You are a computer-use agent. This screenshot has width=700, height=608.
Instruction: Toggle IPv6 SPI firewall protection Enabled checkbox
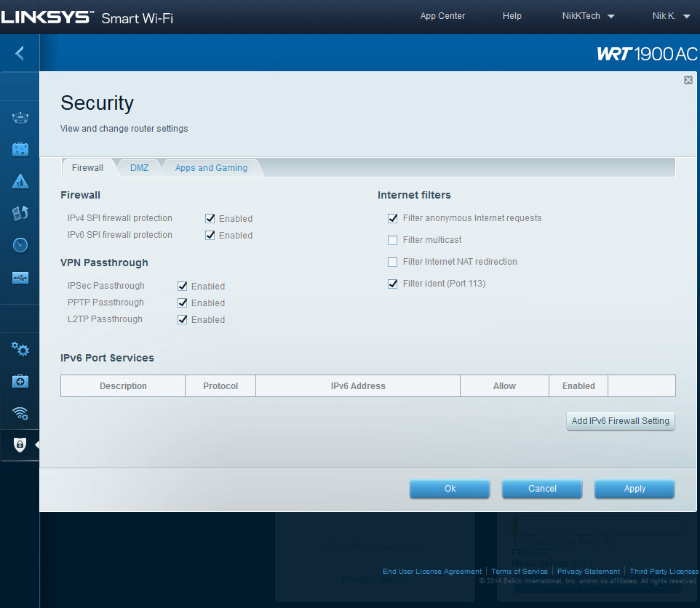210,235
